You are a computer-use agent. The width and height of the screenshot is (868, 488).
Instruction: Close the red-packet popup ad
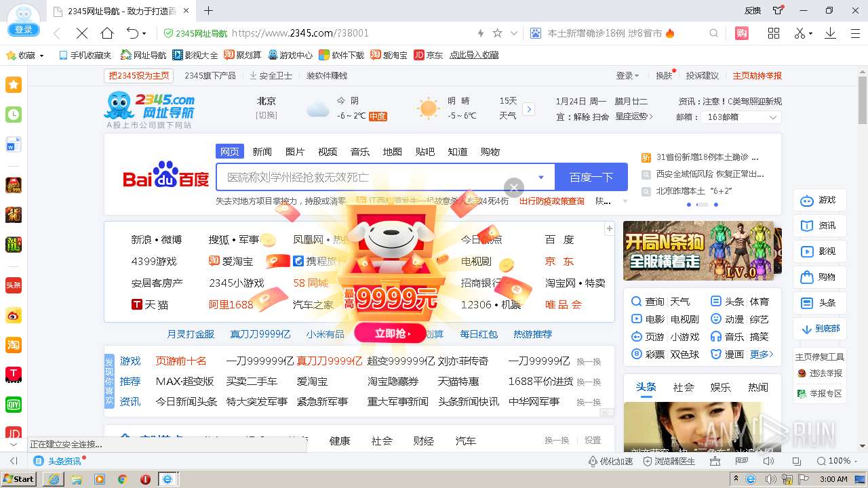pos(514,188)
